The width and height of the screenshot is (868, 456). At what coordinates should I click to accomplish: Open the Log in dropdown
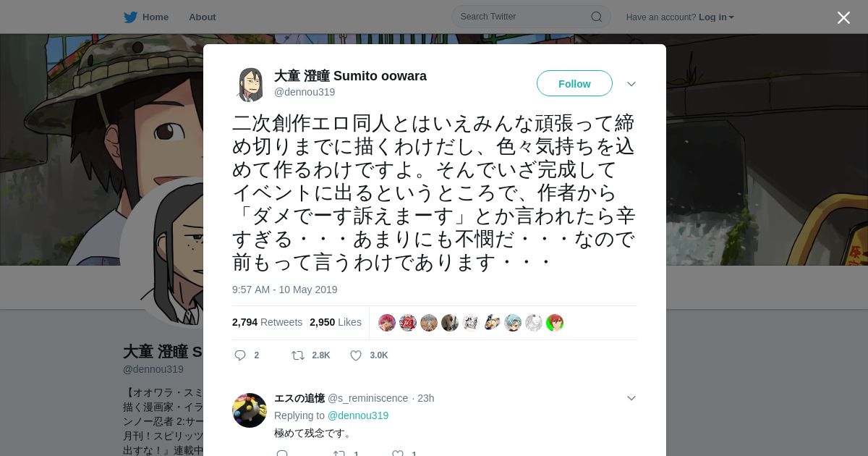(x=716, y=17)
